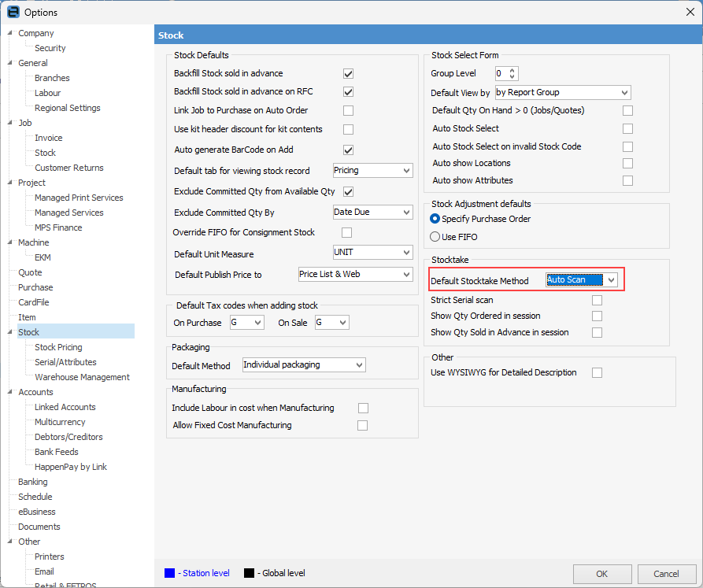Open CardFile options page
Image resolution: width=703 pixels, height=588 pixels.
click(x=34, y=302)
